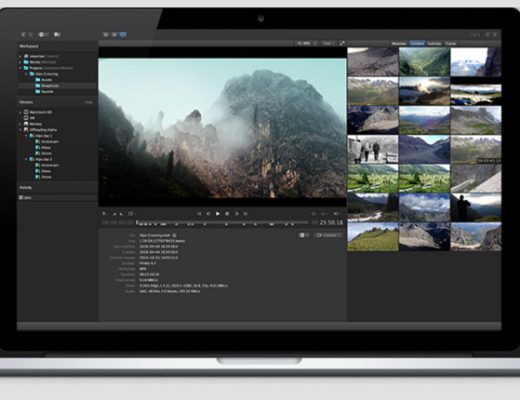Toggle fullscreen with the diagonal arrows icon
This screenshot has width=520, height=400.
pyautogui.click(x=342, y=43)
